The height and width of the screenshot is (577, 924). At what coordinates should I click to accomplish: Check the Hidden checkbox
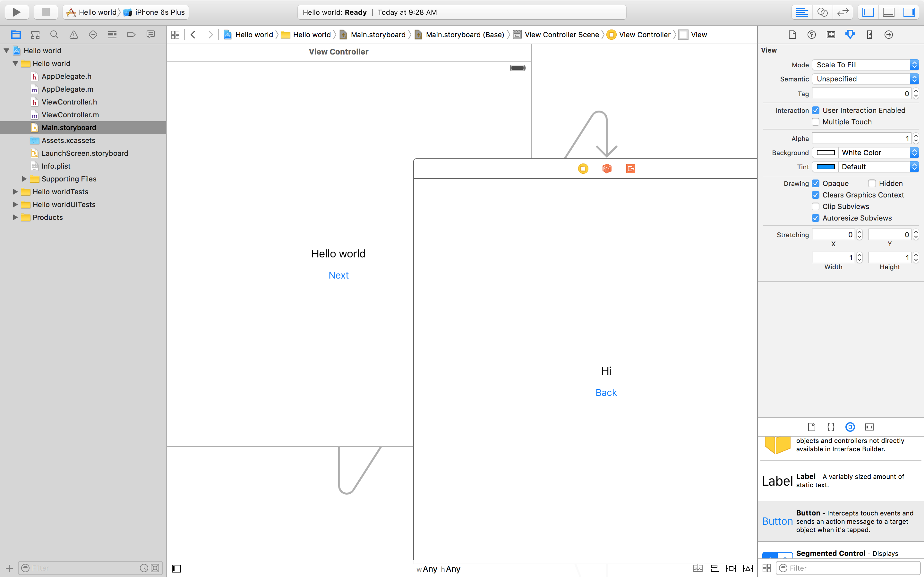(x=872, y=184)
